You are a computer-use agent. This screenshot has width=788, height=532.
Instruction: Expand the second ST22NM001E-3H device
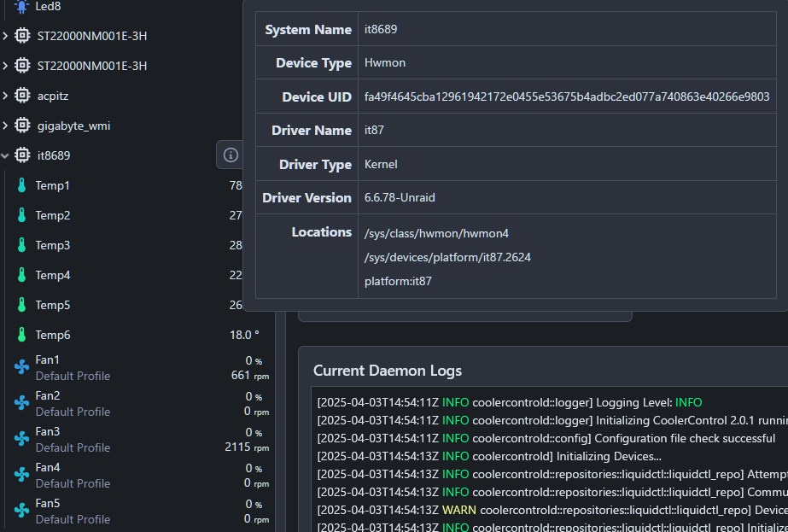pyautogui.click(x=6, y=66)
